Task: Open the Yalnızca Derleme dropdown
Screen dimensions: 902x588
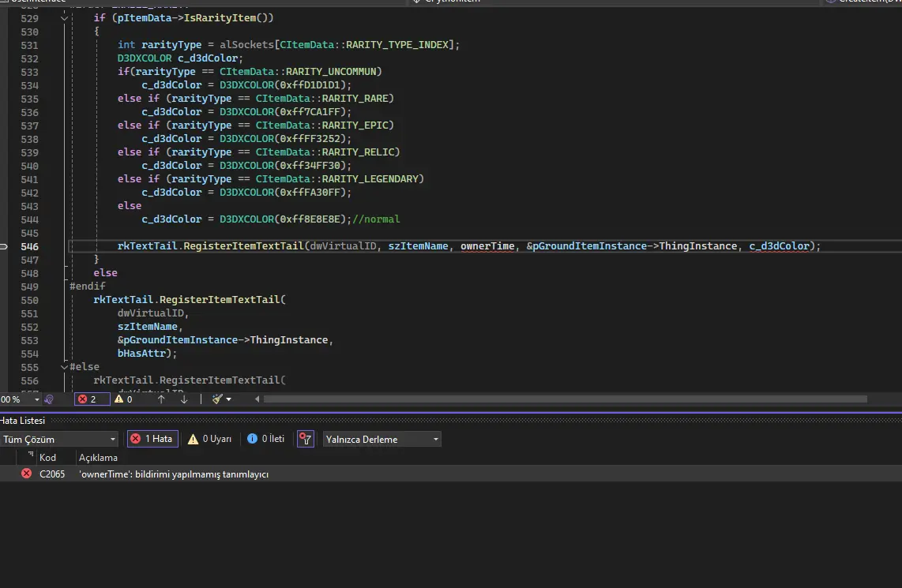Action: point(382,439)
